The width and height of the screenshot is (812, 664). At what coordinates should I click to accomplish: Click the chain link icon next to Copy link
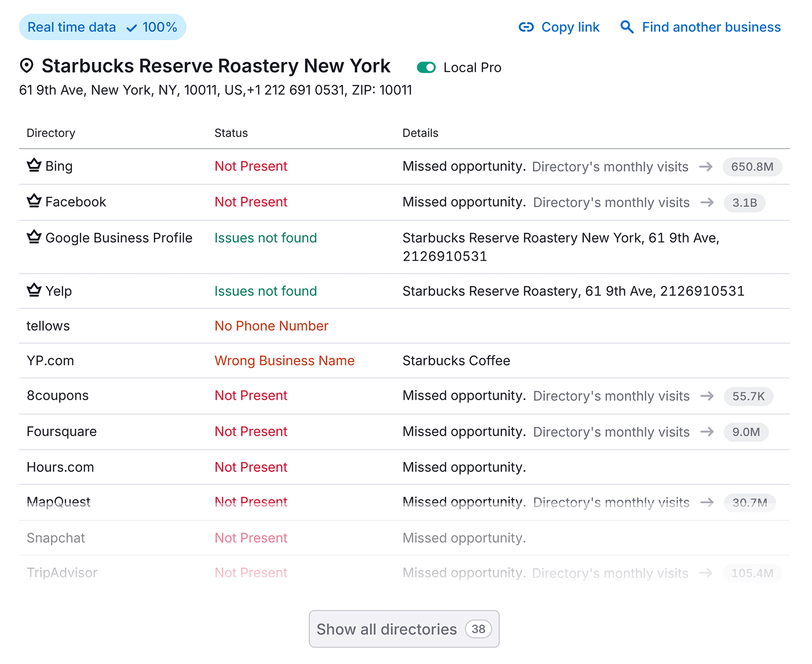527,27
